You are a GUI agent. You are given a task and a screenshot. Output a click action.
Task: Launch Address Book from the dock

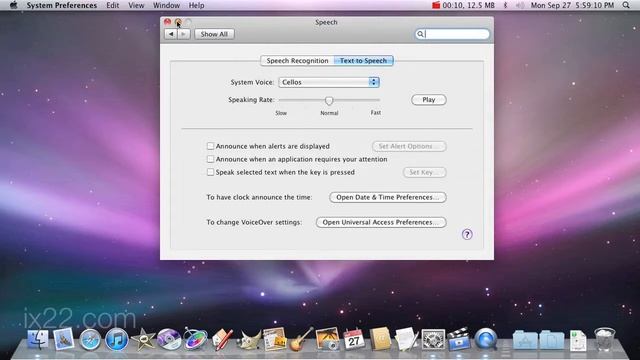click(x=380, y=339)
